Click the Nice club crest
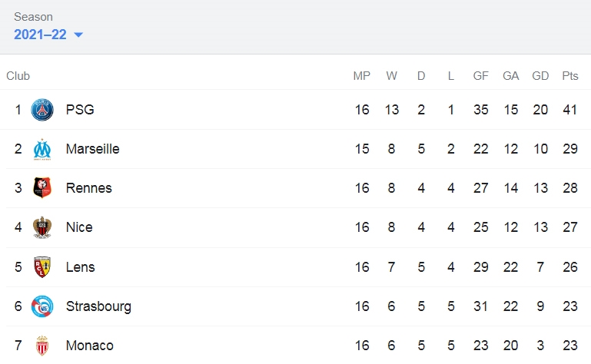This screenshot has height=364, width=591. [42, 227]
